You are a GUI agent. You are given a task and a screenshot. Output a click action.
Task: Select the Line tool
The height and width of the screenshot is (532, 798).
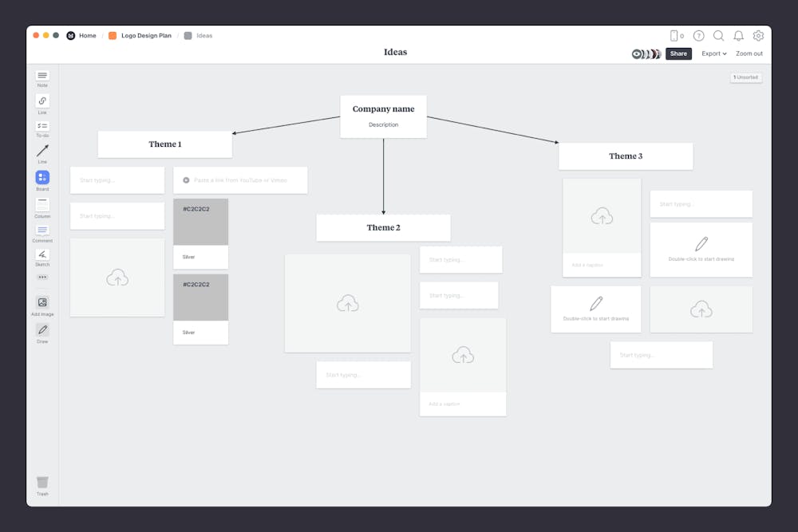42,152
